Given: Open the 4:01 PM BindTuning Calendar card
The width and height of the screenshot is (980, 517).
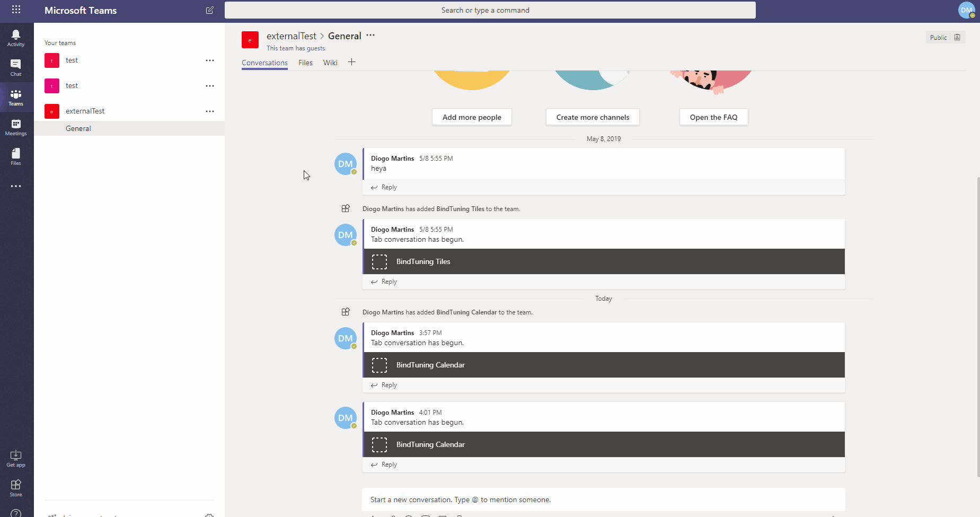Looking at the screenshot, I should point(604,444).
